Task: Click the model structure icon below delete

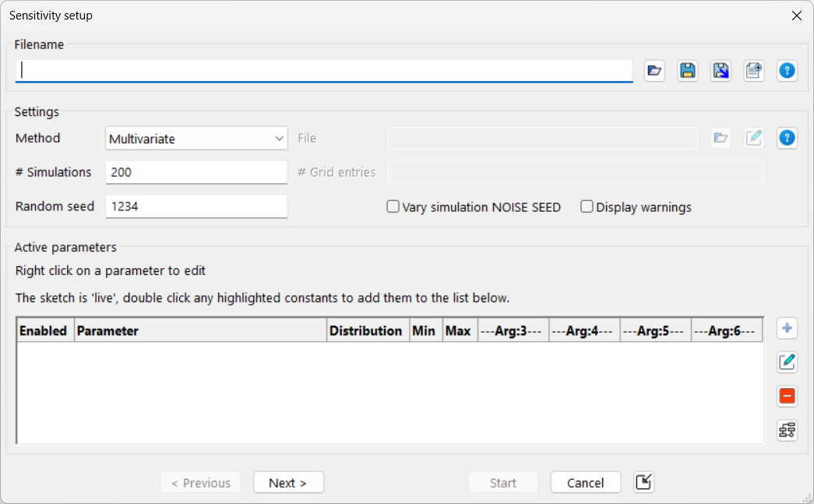Action: click(788, 430)
